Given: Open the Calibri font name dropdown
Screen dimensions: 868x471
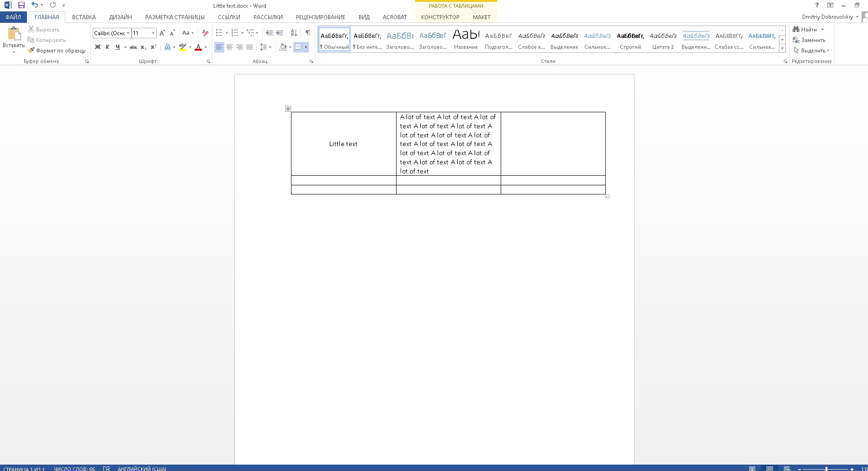Looking at the screenshot, I should [128, 33].
